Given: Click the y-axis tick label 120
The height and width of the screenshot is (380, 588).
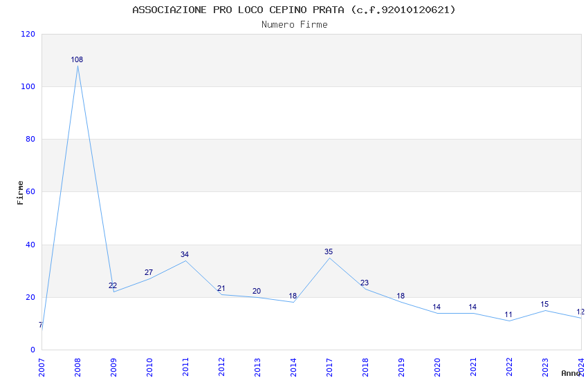Looking at the screenshot, I should click(28, 34).
